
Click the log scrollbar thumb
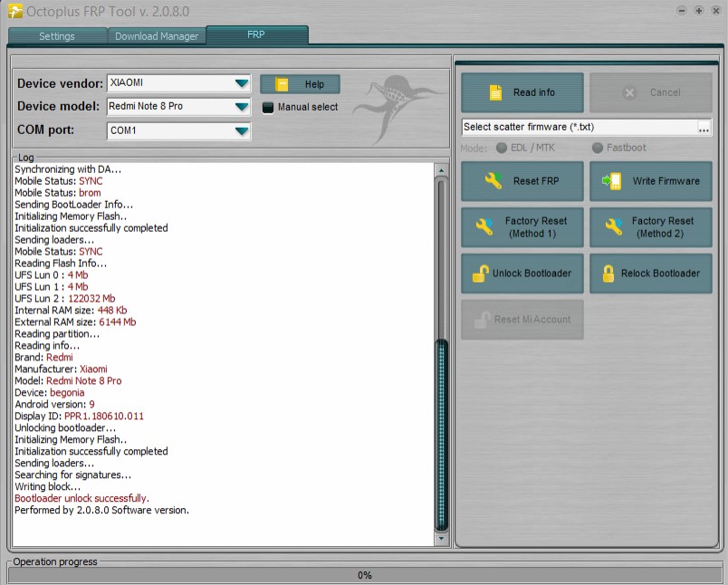[441, 435]
